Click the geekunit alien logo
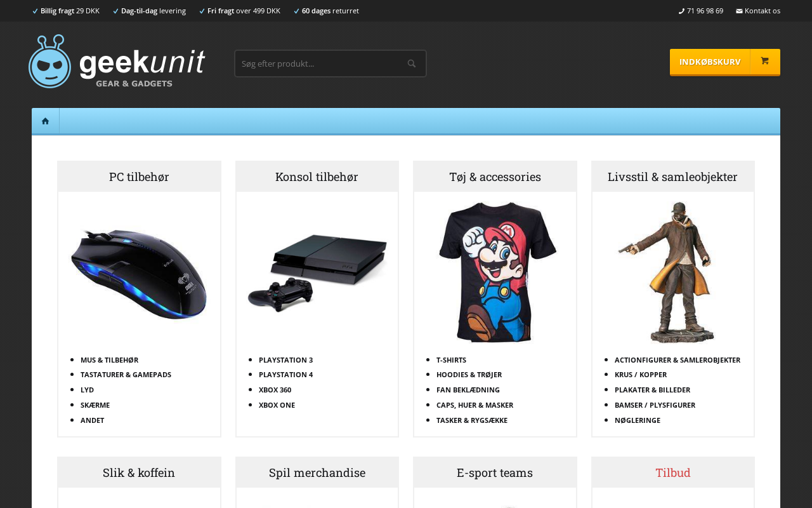The height and width of the screenshot is (508, 812). click(x=117, y=62)
